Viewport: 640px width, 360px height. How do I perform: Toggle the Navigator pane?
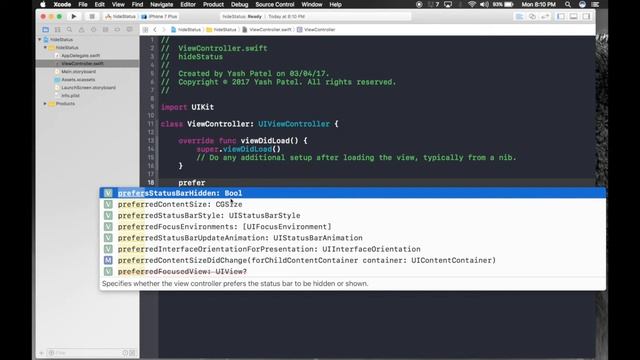pos(561,16)
